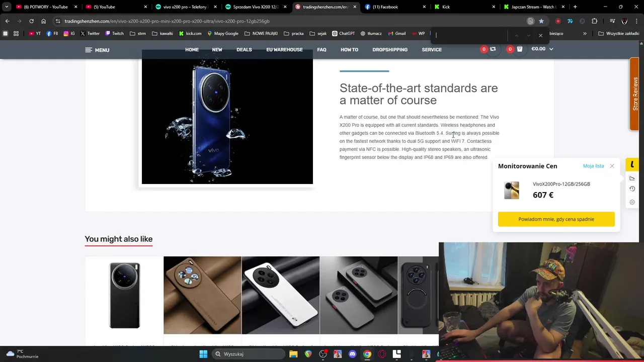This screenshot has width=644, height=362.
Task: Open the Store Reviews side tab
Action: [635, 94]
